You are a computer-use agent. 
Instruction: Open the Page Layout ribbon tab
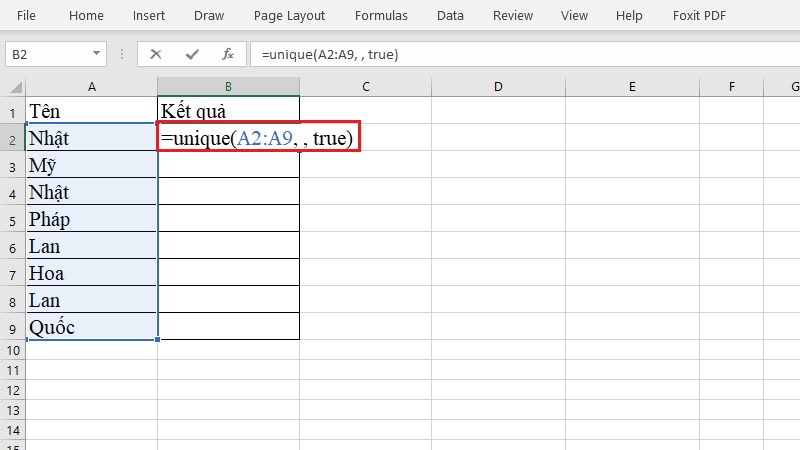pos(289,16)
